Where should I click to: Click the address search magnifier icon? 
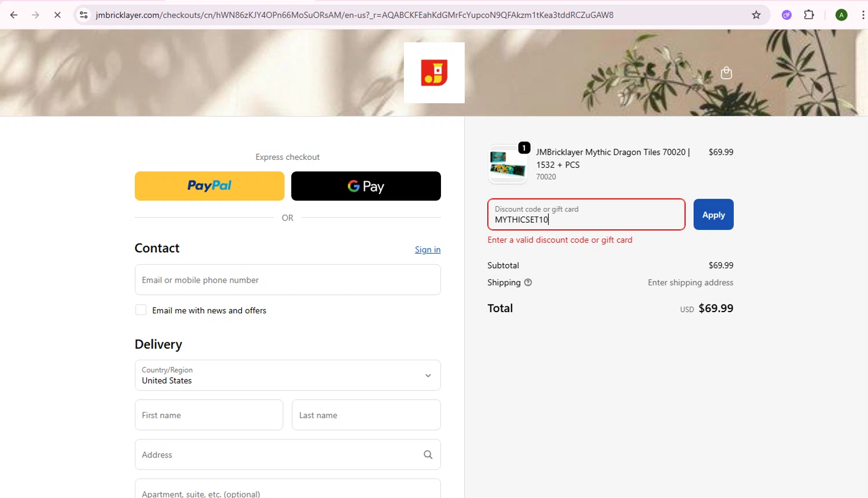point(428,455)
